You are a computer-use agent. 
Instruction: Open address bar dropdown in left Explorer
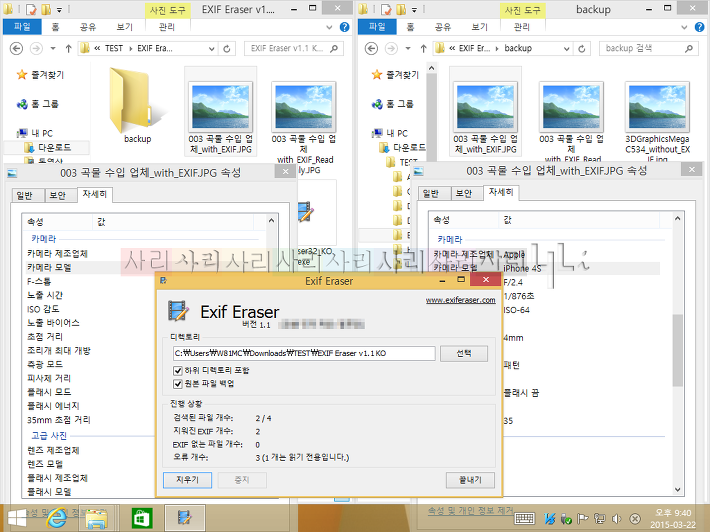(x=211, y=48)
